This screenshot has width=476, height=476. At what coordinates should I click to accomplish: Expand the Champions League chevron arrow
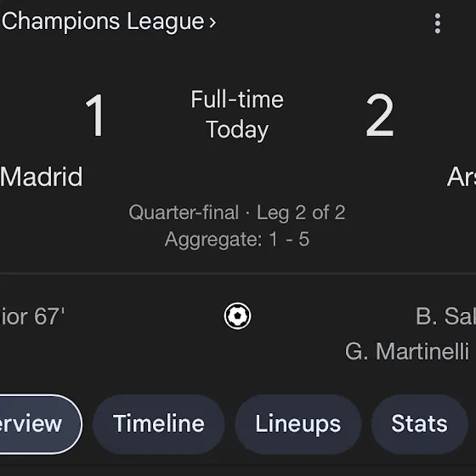[x=212, y=23]
